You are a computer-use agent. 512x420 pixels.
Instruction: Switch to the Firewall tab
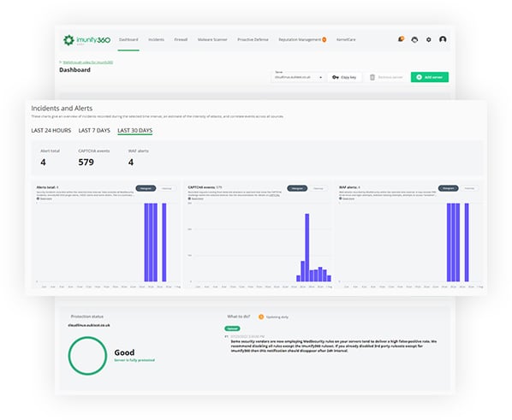click(181, 39)
